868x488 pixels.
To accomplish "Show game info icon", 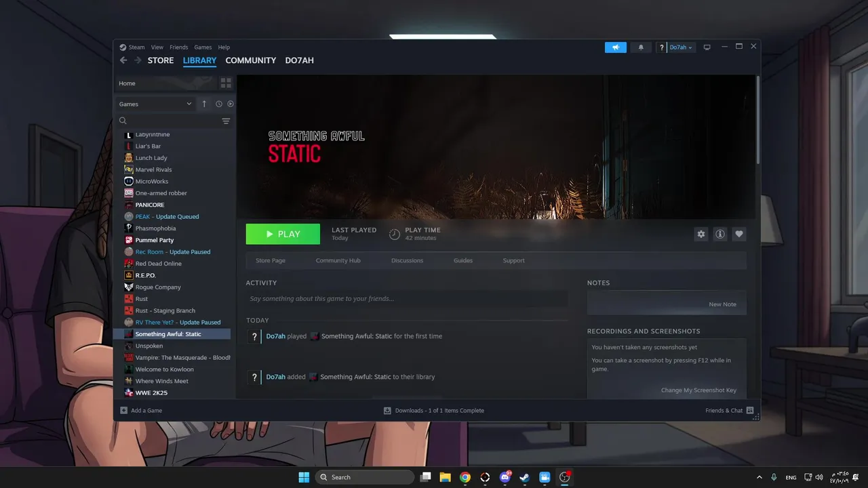I will (720, 234).
